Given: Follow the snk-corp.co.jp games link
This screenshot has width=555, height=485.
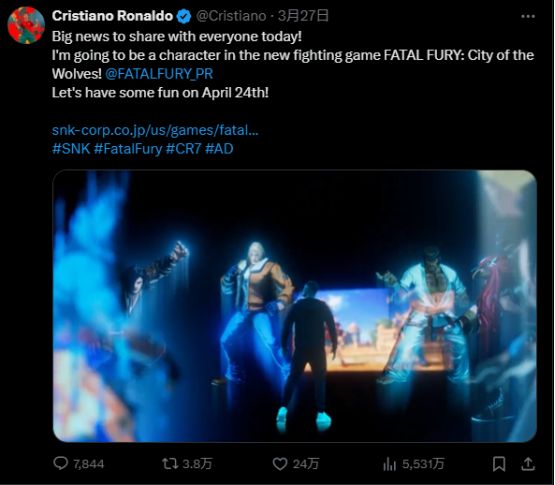Looking at the screenshot, I should coord(155,130).
